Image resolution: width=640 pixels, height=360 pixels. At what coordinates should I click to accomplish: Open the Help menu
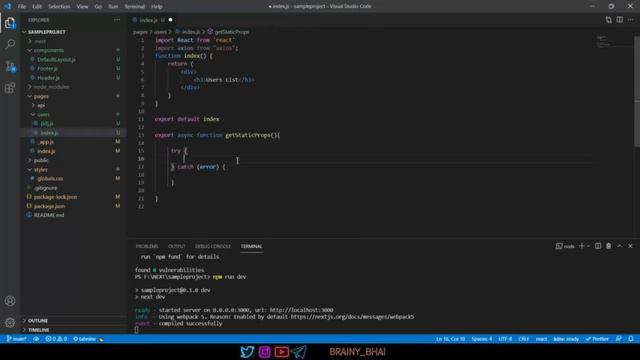(157, 7)
